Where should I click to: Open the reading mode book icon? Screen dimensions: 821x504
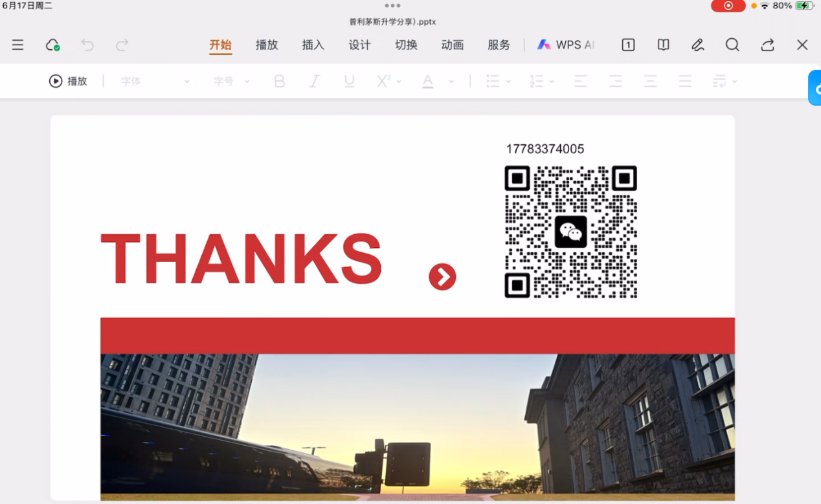point(663,45)
